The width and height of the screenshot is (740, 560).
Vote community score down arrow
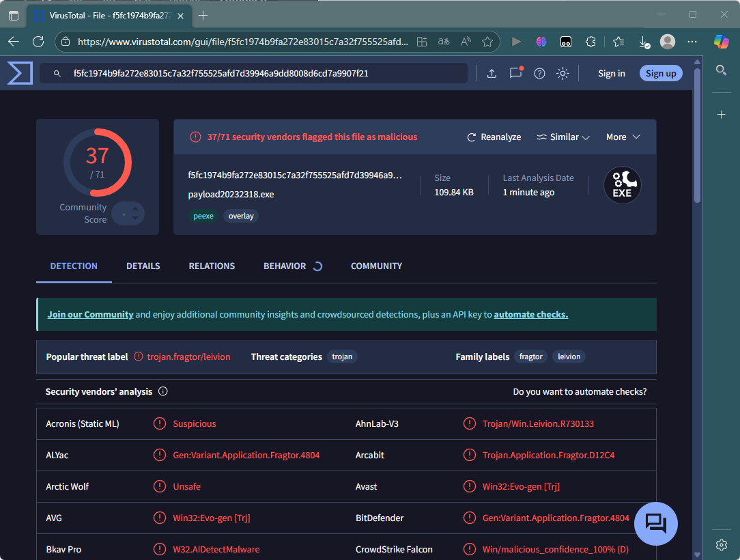[x=135, y=218]
